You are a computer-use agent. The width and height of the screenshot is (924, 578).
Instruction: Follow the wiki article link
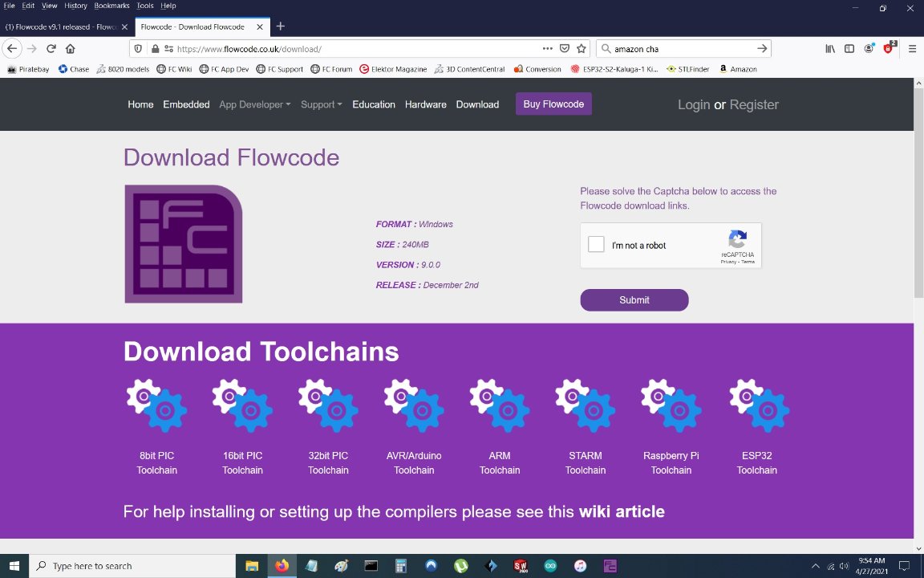pos(622,511)
